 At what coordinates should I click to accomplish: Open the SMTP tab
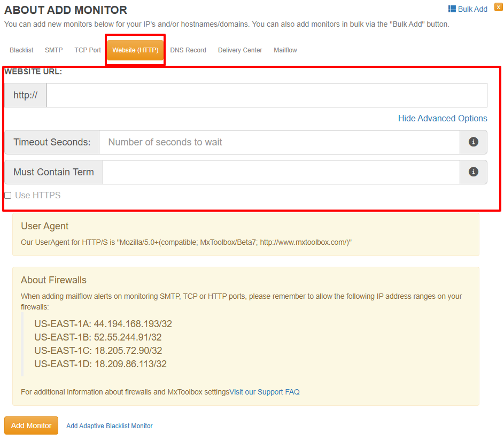click(x=53, y=50)
